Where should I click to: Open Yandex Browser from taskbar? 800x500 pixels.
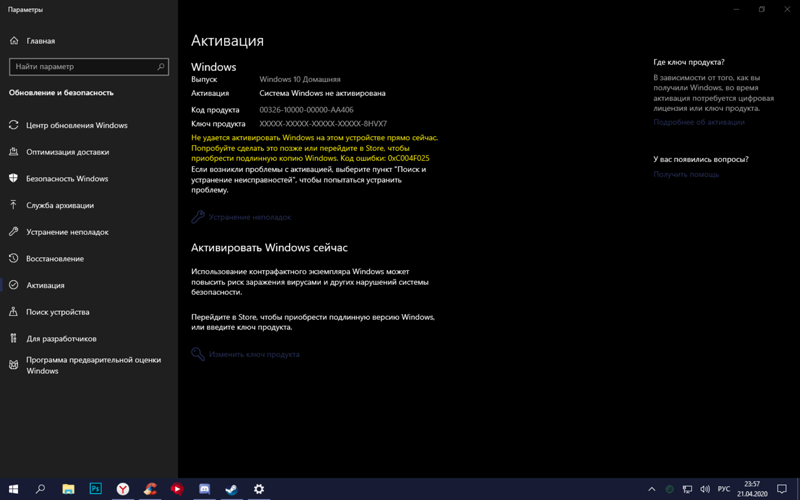(x=122, y=489)
